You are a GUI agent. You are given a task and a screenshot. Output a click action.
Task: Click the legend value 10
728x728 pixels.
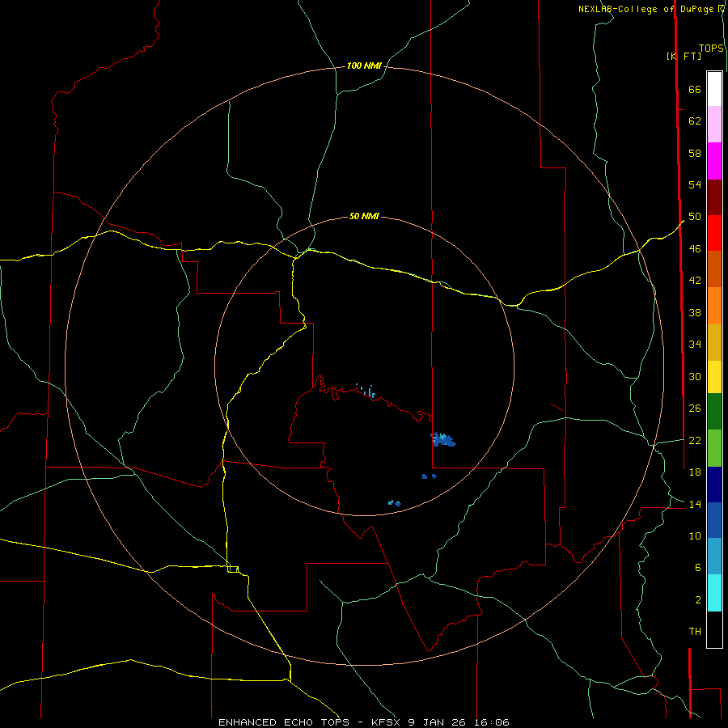(695, 536)
